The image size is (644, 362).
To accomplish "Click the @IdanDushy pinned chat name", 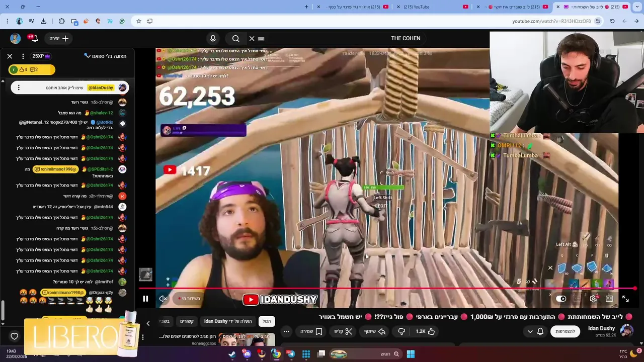I will click(101, 87).
